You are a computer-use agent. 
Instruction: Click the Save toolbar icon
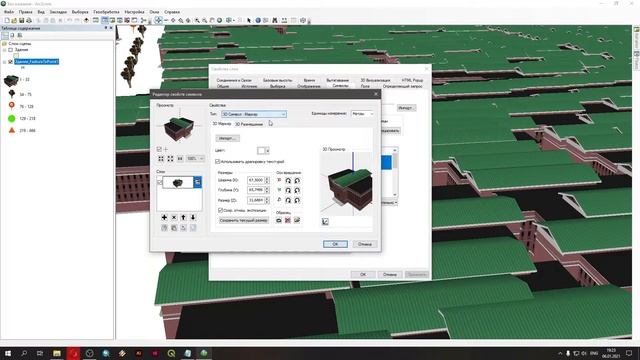point(22,20)
